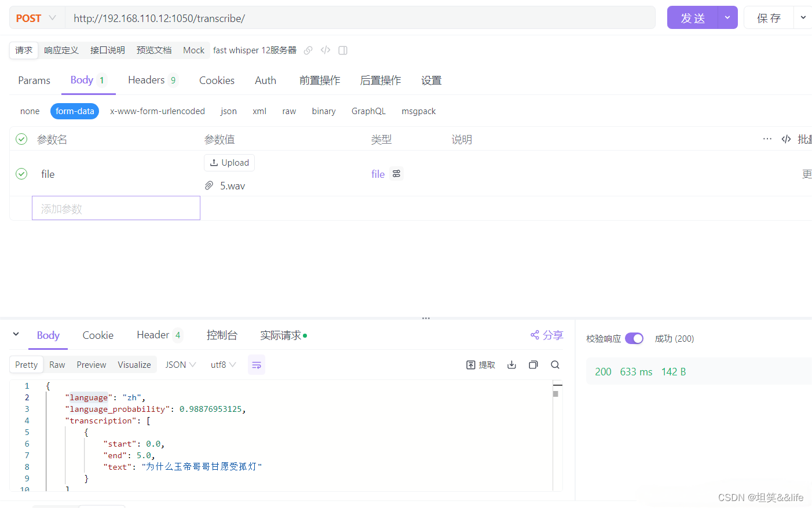The image size is (812, 508).
Task: Click the request URL input field
Action: click(x=360, y=18)
